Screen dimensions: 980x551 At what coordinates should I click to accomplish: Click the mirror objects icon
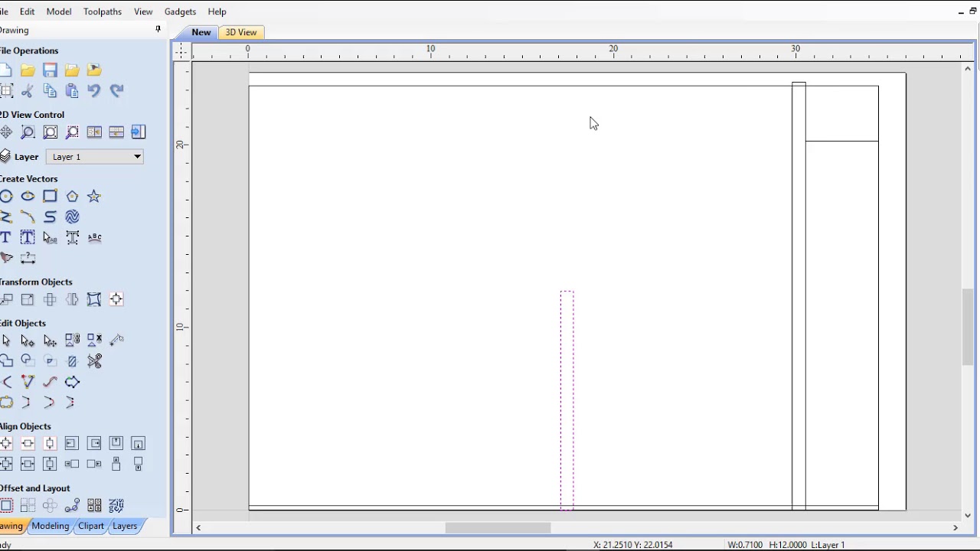pyautogui.click(x=72, y=299)
